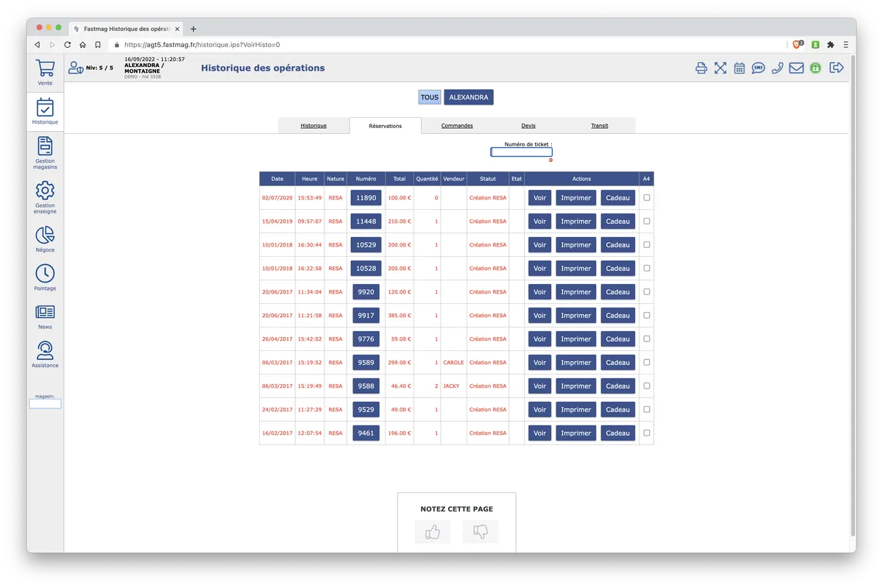Tick the A4 checkbox for ticket 10529

pos(647,244)
